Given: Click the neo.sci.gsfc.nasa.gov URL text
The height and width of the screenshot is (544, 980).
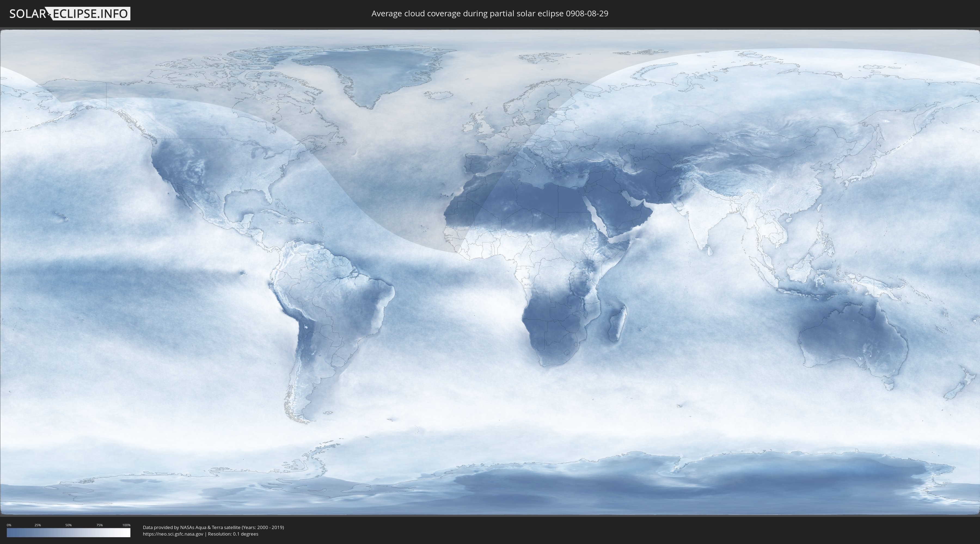Looking at the screenshot, I should click(173, 534).
